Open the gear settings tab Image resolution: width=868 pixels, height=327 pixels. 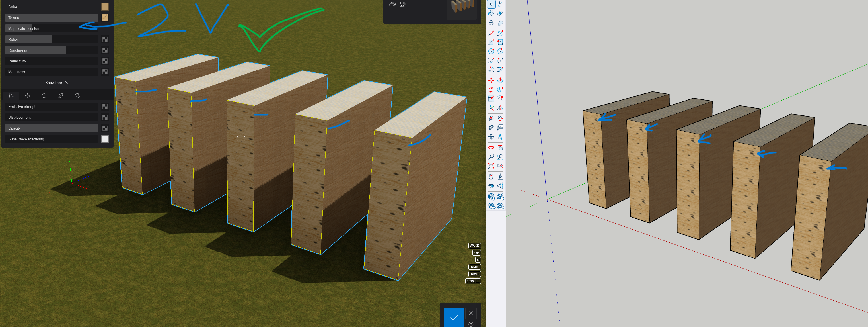pyautogui.click(x=77, y=96)
